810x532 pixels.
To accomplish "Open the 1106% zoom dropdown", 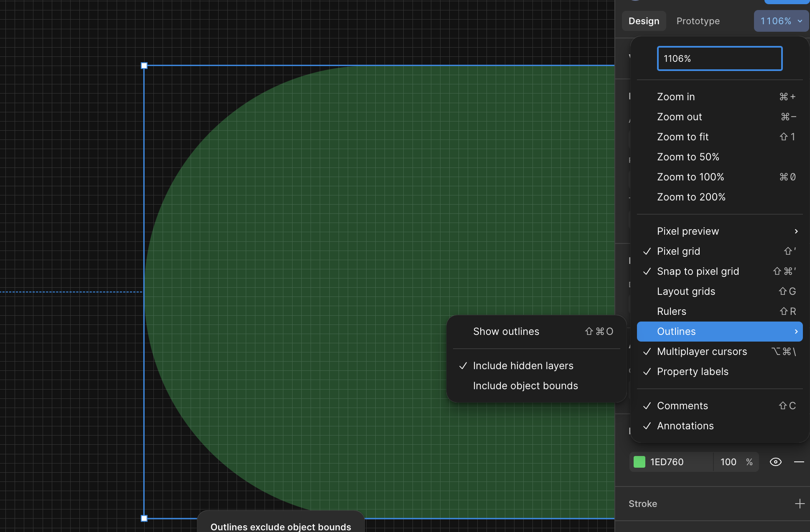I will tap(781, 21).
